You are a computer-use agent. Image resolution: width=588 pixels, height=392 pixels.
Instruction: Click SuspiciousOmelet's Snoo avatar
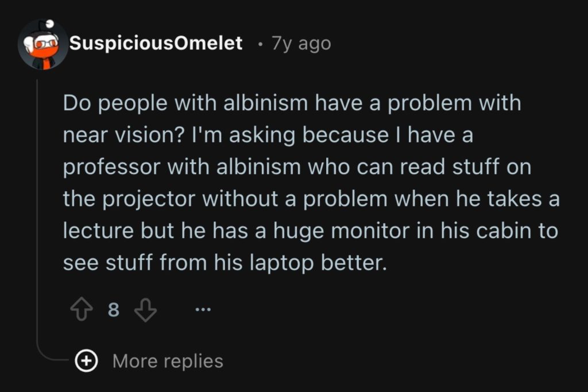41,43
